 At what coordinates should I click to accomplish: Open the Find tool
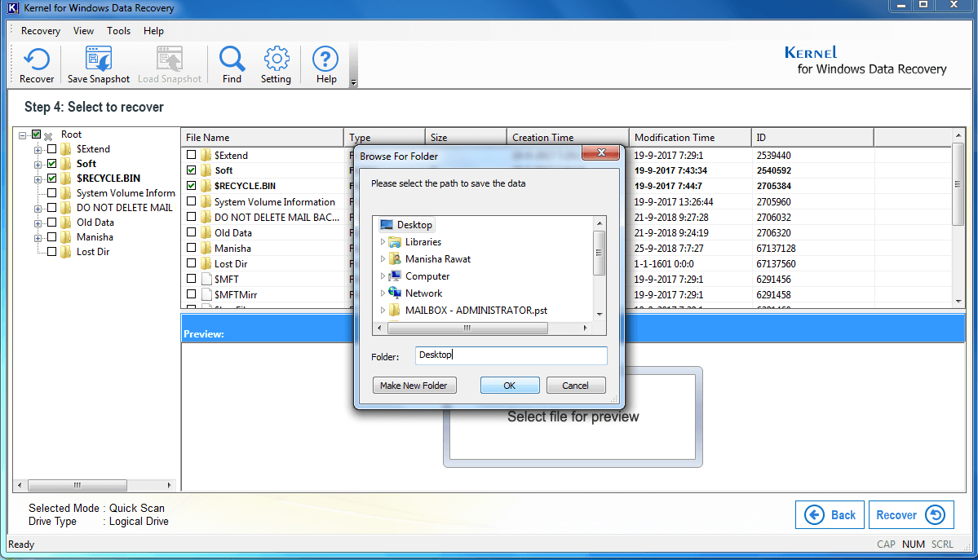click(232, 60)
